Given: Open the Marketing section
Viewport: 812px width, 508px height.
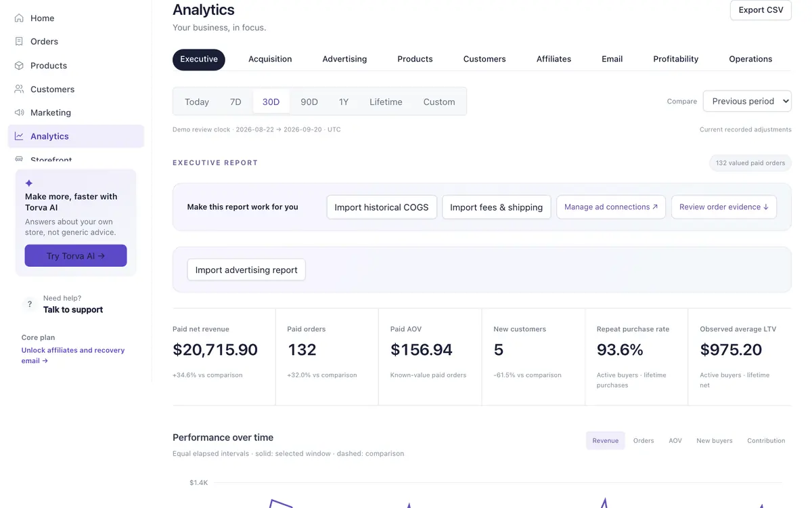Looking at the screenshot, I should [76, 112].
